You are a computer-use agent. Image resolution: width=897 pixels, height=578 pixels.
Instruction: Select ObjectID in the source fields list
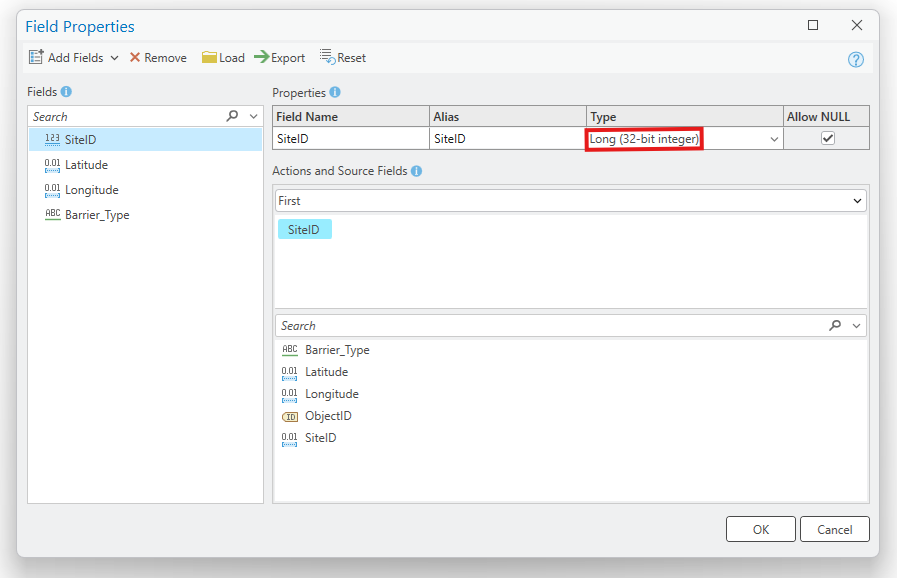point(328,415)
